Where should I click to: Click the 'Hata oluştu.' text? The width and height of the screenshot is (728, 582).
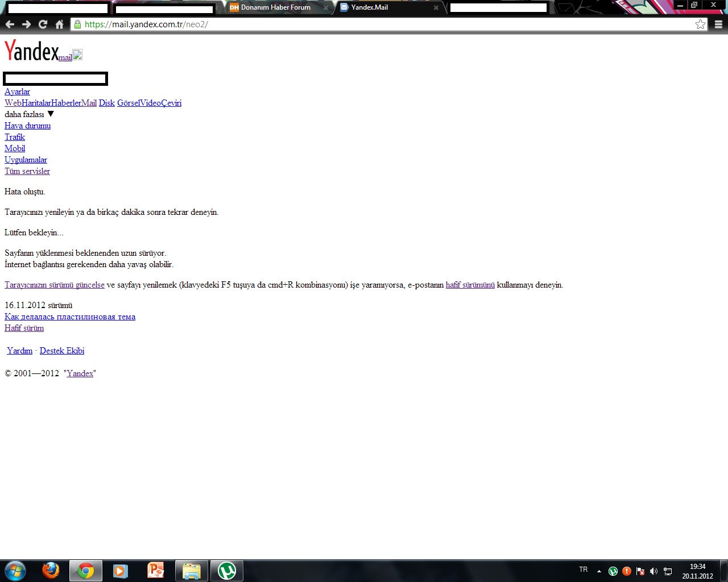[x=25, y=192]
